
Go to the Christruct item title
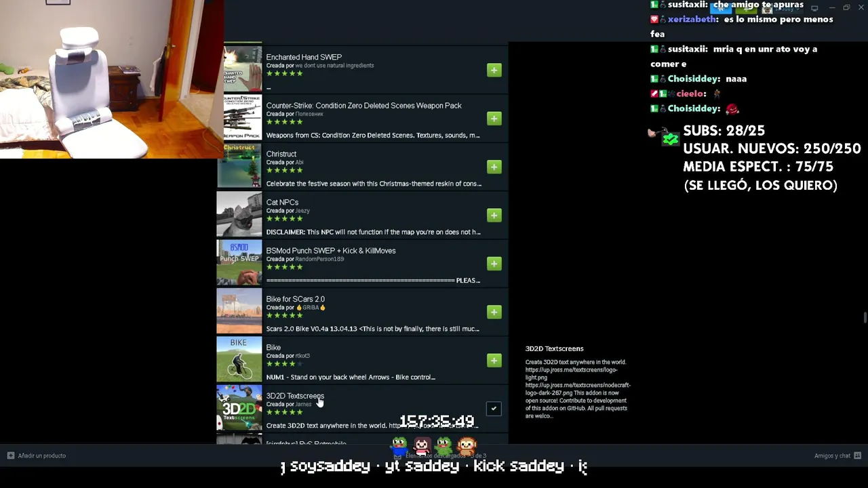click(281, 155)
